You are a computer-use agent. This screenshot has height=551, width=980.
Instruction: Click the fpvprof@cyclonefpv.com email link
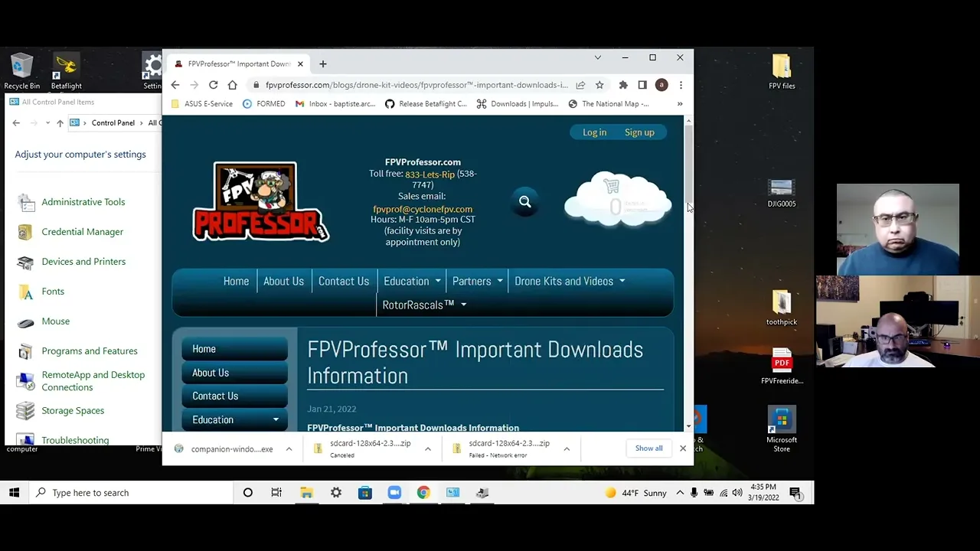(423, 209)
